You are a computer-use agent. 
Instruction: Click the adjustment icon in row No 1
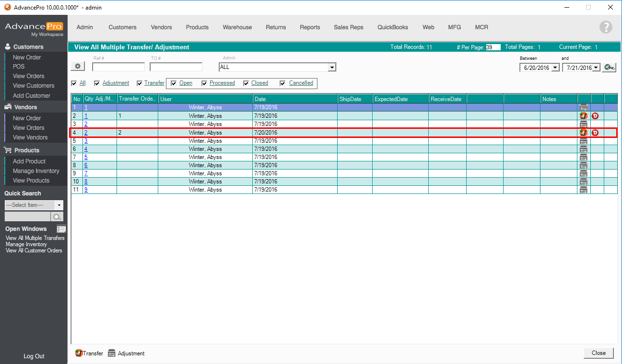pos(584,107)
